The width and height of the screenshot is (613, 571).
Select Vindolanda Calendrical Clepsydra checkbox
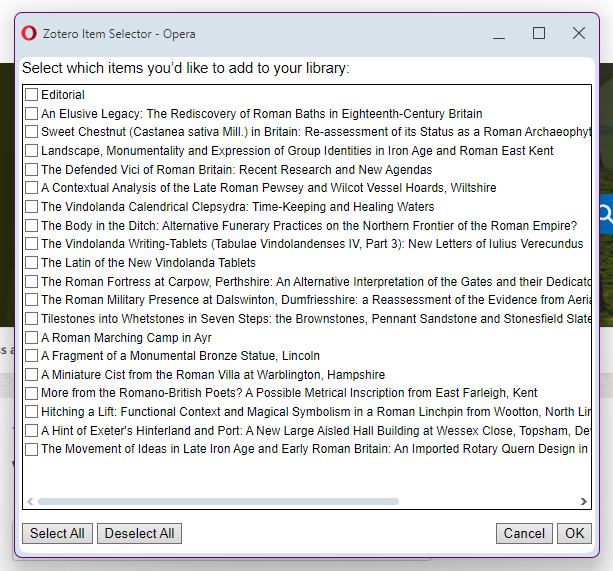point(31,207)
